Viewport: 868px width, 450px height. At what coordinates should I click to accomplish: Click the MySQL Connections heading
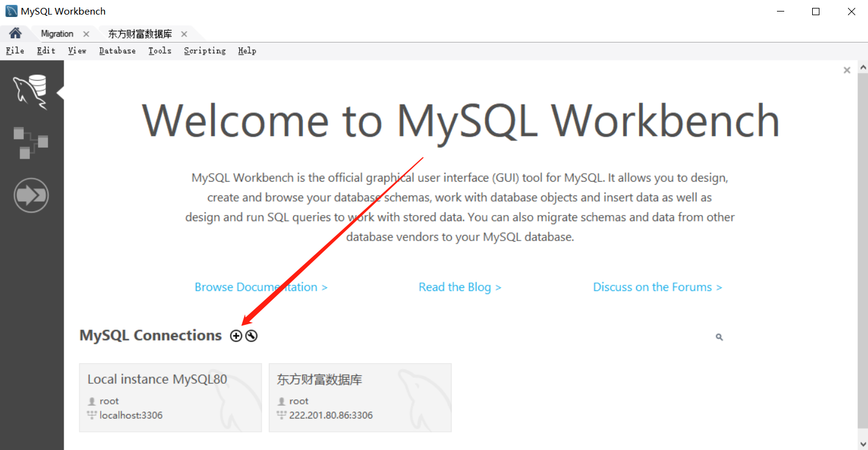point(151,336)
